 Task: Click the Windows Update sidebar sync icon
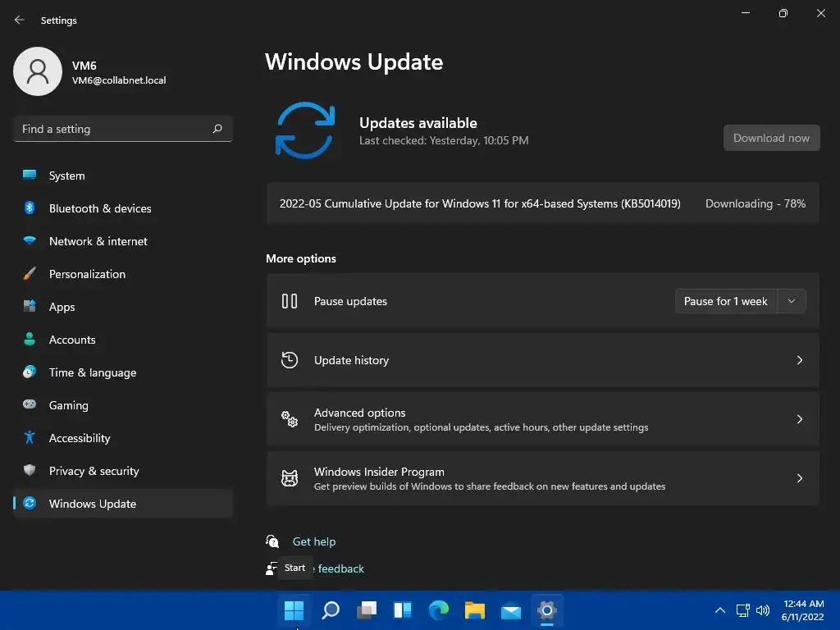click(x=30, y=503)
